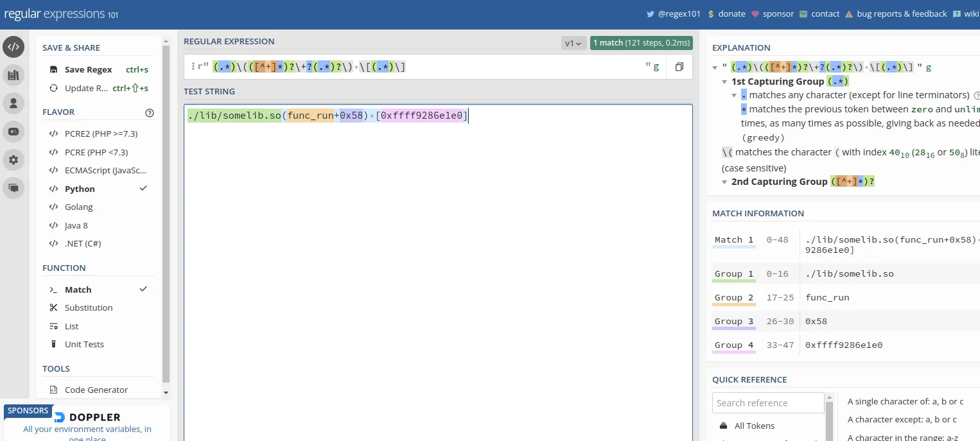This screenshot has width=980, height=441.
Task: Click into the regular expression input field
Action: click(427, 67)
